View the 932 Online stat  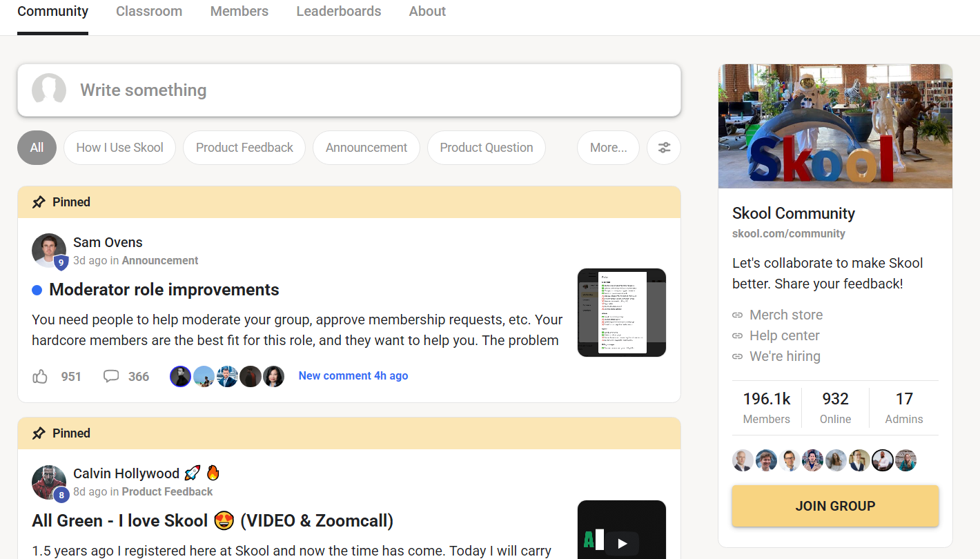click(x=835, y=408)
